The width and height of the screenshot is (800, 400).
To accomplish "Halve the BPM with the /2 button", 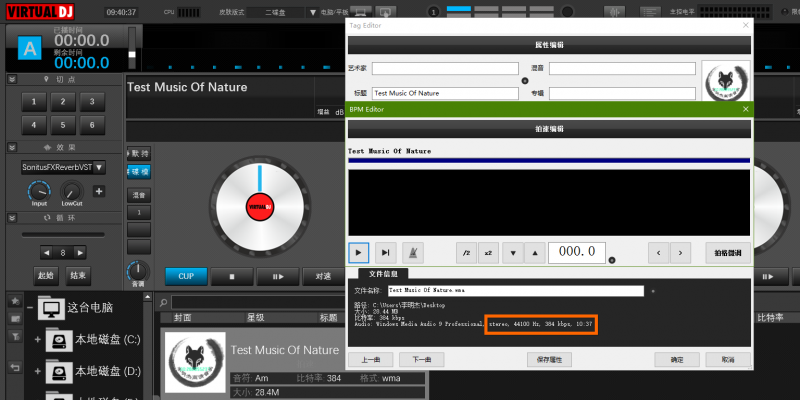I will (466, 252).
